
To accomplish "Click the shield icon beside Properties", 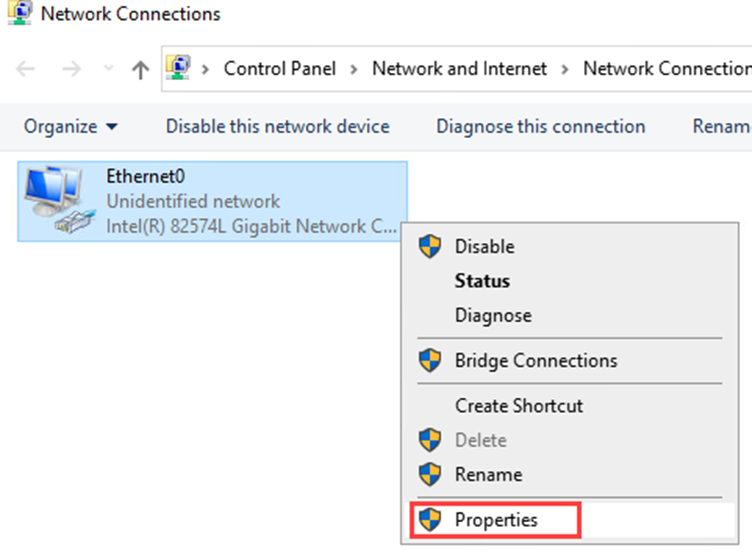I will pos(430,520).
